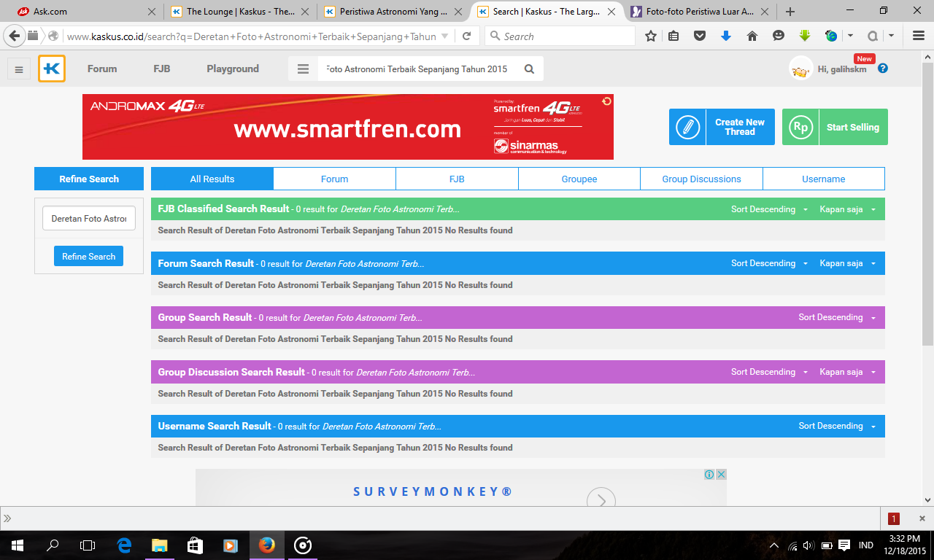Click the SurveyMonkey ad next arrow

point(601,500)
